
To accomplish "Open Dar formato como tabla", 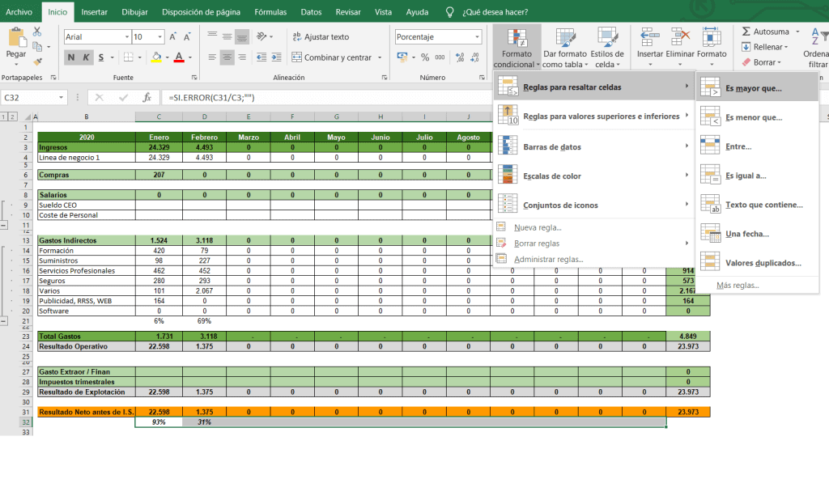I will click(565, 48).
